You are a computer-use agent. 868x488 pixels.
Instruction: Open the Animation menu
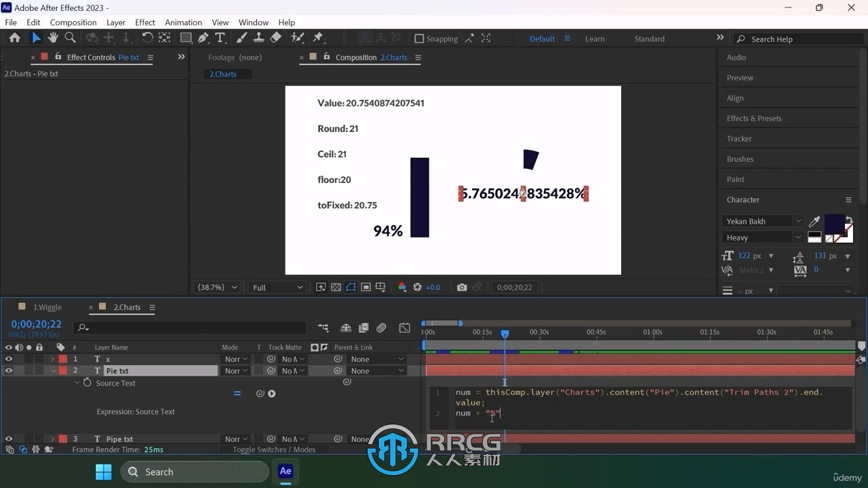coord(183,22)
